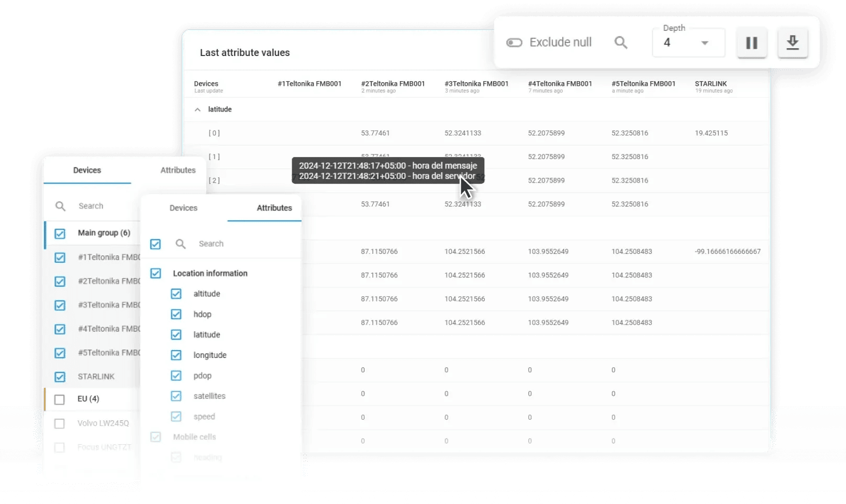Uncheck the Main group (6) checkbox
Image resolution: width=846 pixels, height=504 pixels.
[60, 233]
